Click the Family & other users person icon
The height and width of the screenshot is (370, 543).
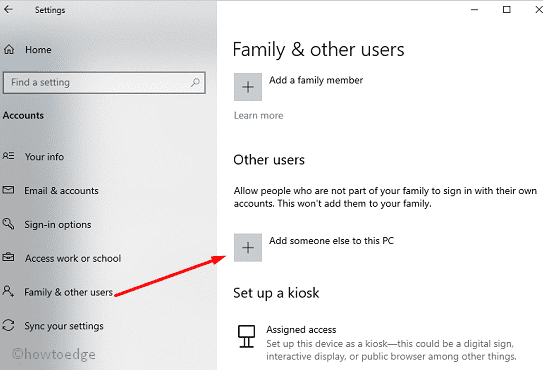8,291
